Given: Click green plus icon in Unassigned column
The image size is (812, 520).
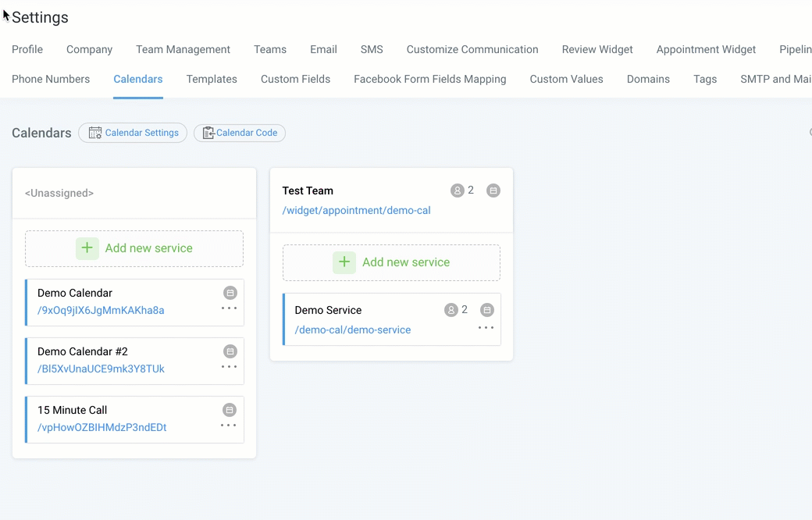Looking at the screenshot, I should click(87, 248).
